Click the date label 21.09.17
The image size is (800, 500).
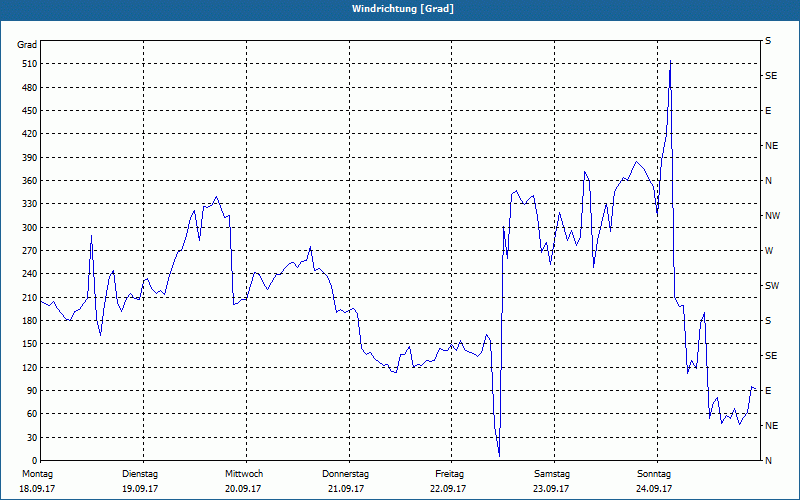[345, 489]
